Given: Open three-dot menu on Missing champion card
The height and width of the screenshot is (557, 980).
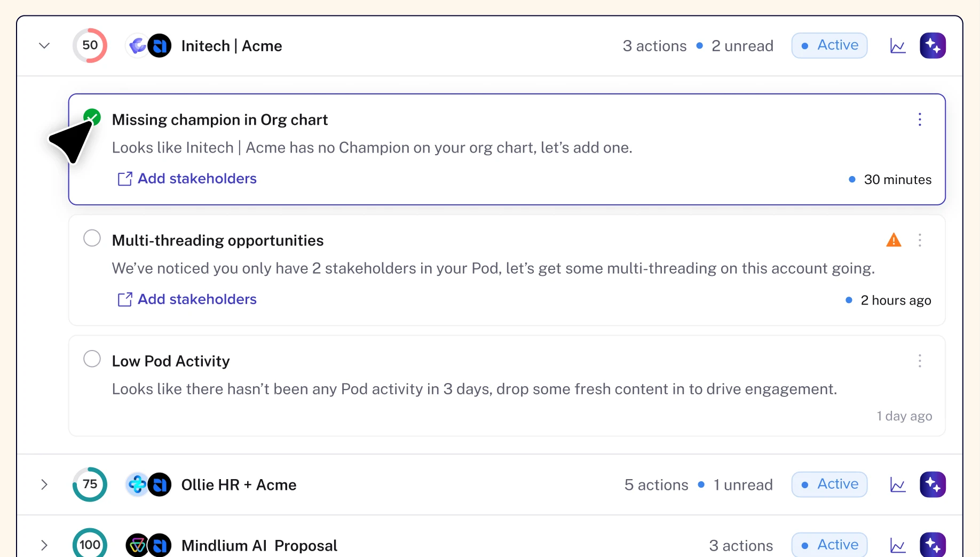Looking at the screenshot, I should click(920, 120).
